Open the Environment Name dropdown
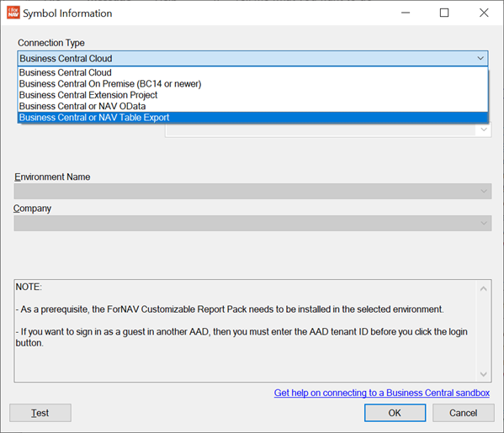 252,191
